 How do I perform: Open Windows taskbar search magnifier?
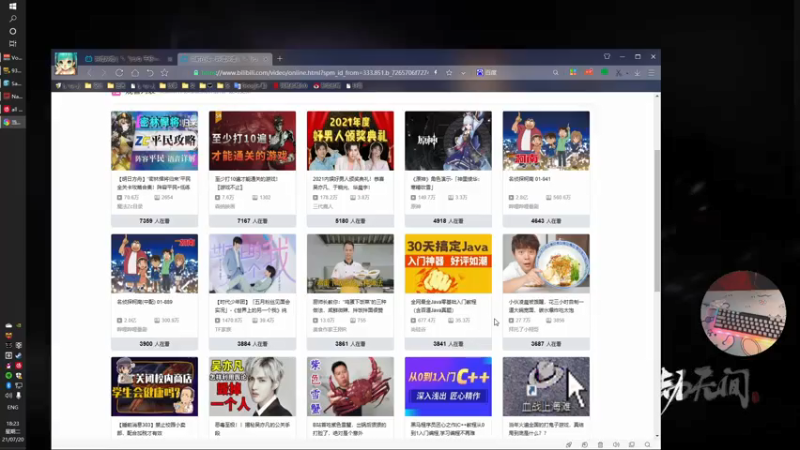click(13, 18)
